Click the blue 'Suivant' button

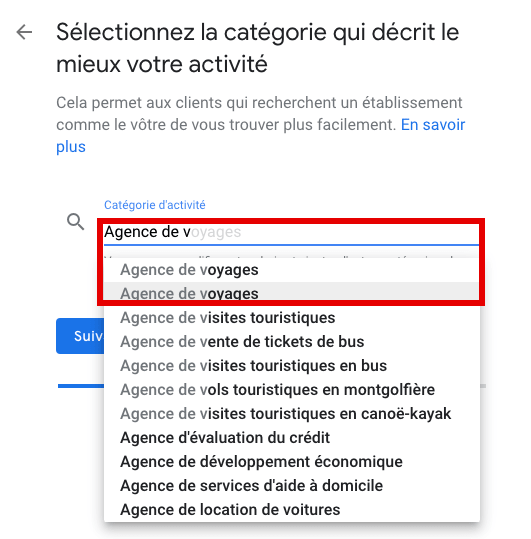[x=80, y=336]
